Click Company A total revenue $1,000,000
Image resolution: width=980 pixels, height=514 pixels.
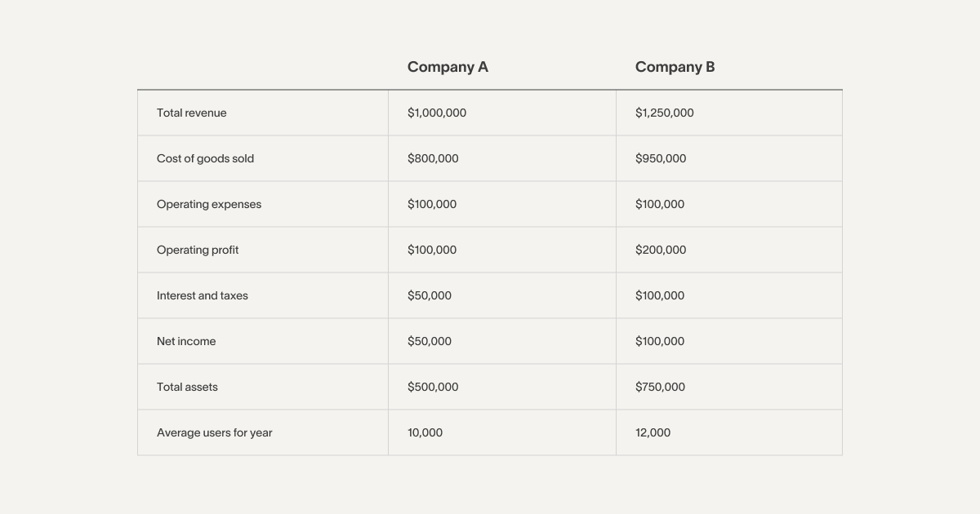(x=437, y=113)
